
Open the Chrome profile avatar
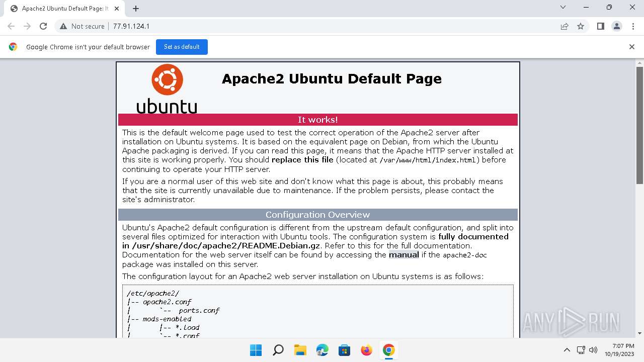click(x=616, y=26)
